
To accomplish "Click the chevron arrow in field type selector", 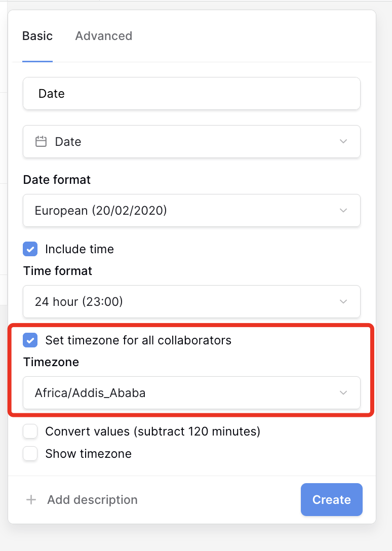I will 343,141.
